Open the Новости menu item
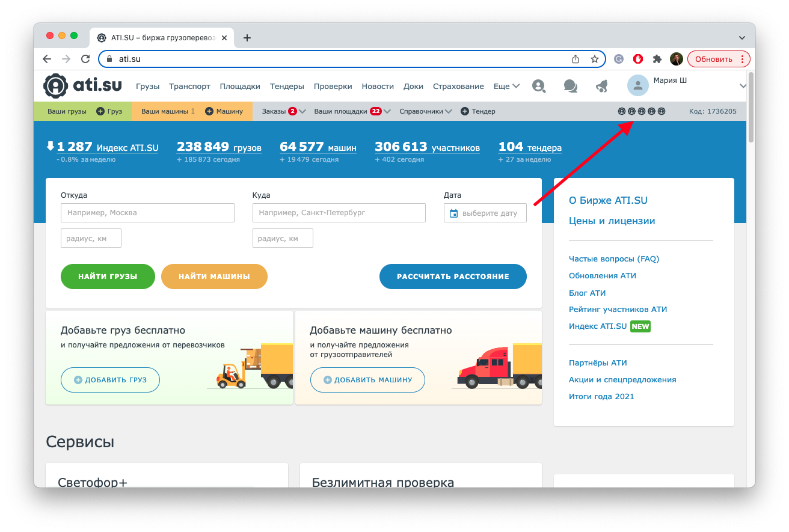 point(378,87)
